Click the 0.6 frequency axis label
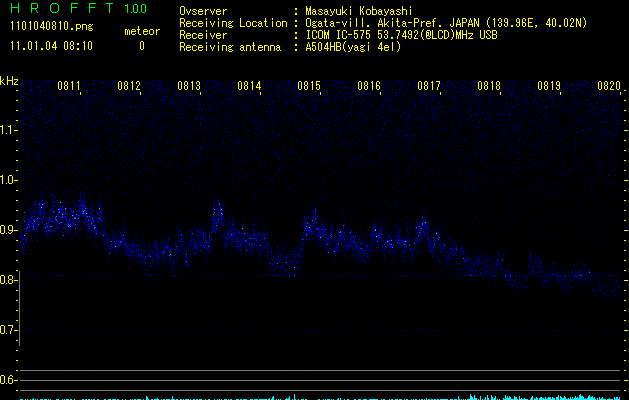Image resolution: width=629 pixels, height=400 pixels. [9, 380]
